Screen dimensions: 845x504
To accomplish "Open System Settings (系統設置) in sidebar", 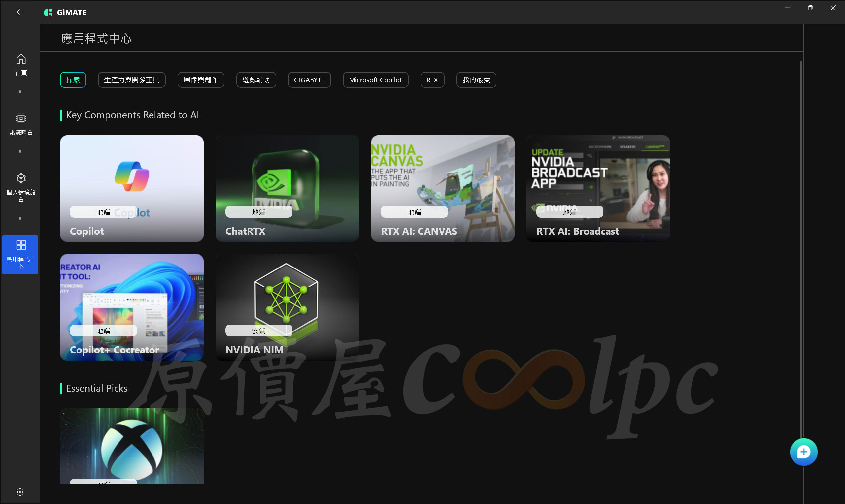I will (x=21, y=124).
